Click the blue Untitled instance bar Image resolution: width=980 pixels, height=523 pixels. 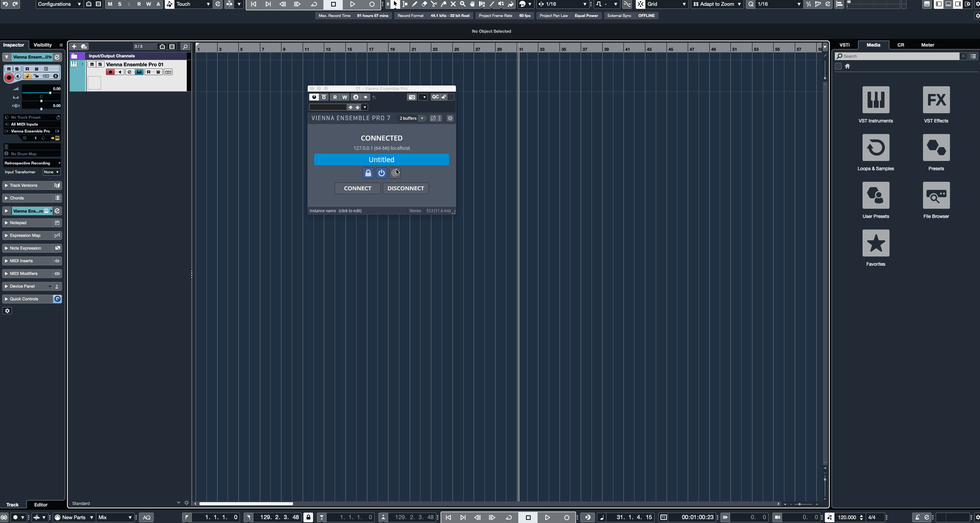click(381, 159)
